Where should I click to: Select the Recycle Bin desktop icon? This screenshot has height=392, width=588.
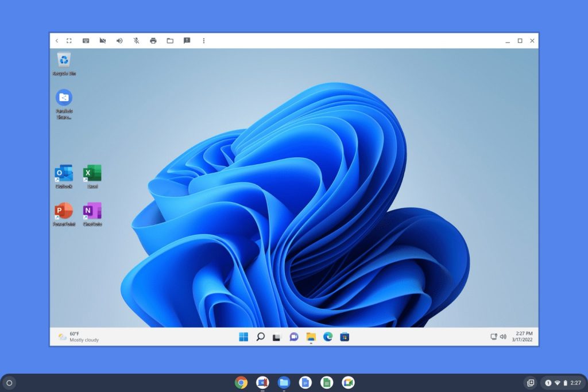(x=64, y=64)
